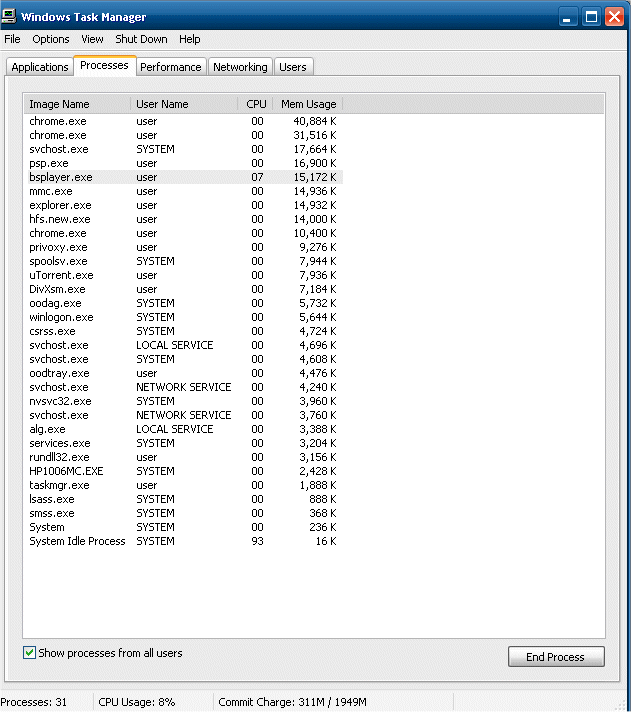The width and height of the screenshot is (631, 712).
Task: Select svchost.exe process using 3,760 K
Action: tap(183, 415)
